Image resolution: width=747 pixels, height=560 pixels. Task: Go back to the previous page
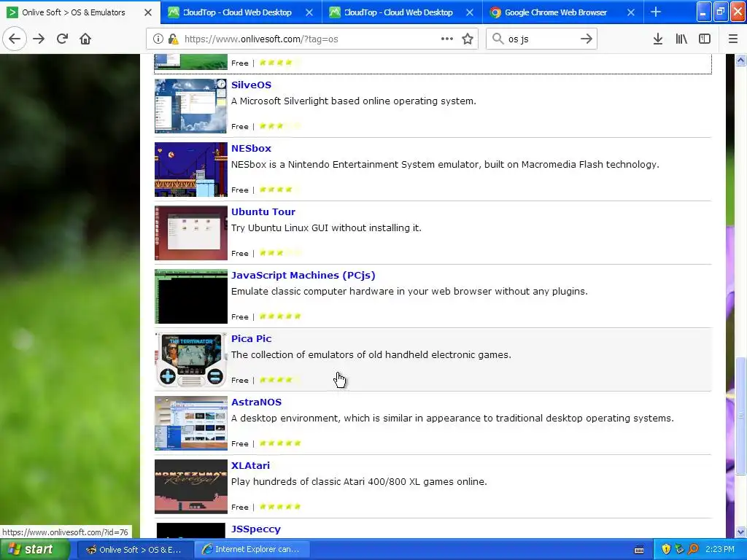(15, 39)
